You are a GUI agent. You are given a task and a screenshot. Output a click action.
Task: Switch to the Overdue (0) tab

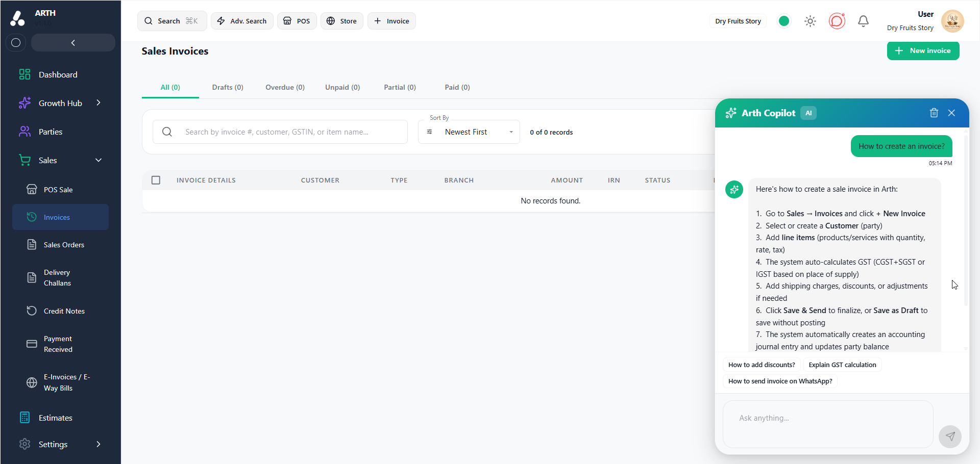[285, 87]
